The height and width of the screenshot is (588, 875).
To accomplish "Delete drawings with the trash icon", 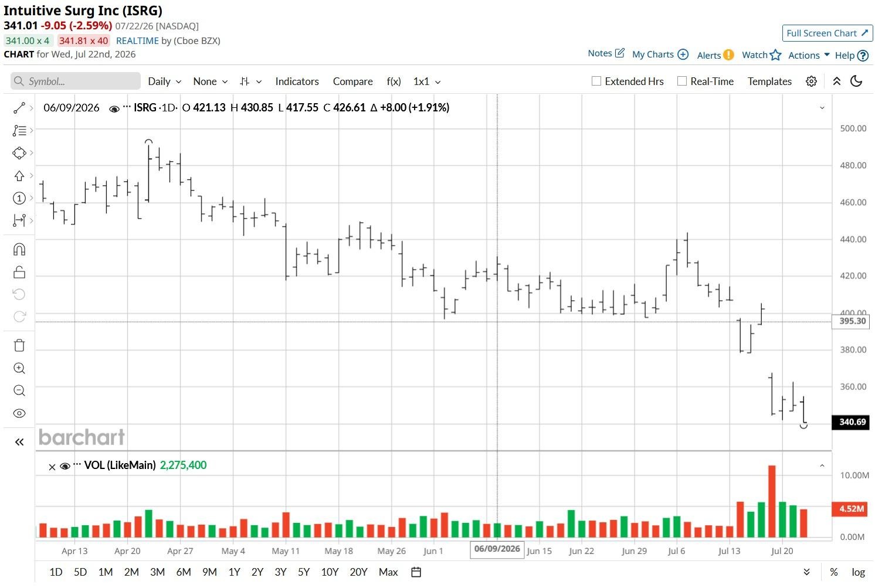I will (x=19, y=345).
